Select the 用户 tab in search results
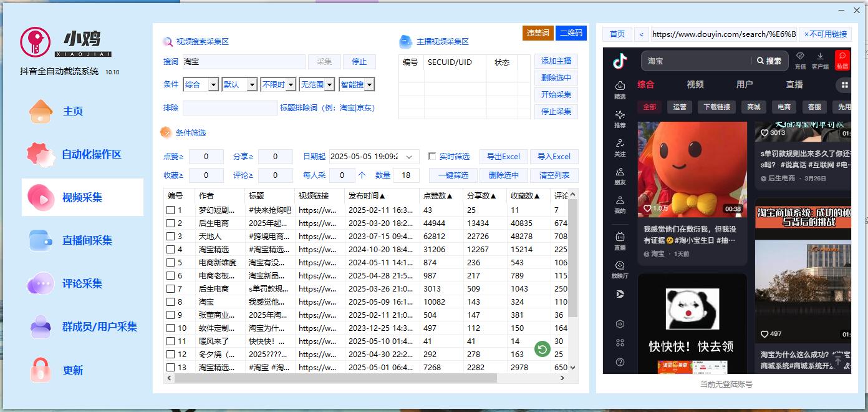The width and height of the screenshot is (868, 412). tap(744, 84)
